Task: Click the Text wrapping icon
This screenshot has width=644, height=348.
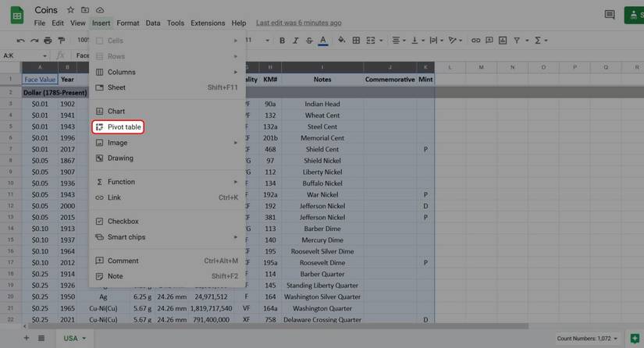Action: (433, 41)
